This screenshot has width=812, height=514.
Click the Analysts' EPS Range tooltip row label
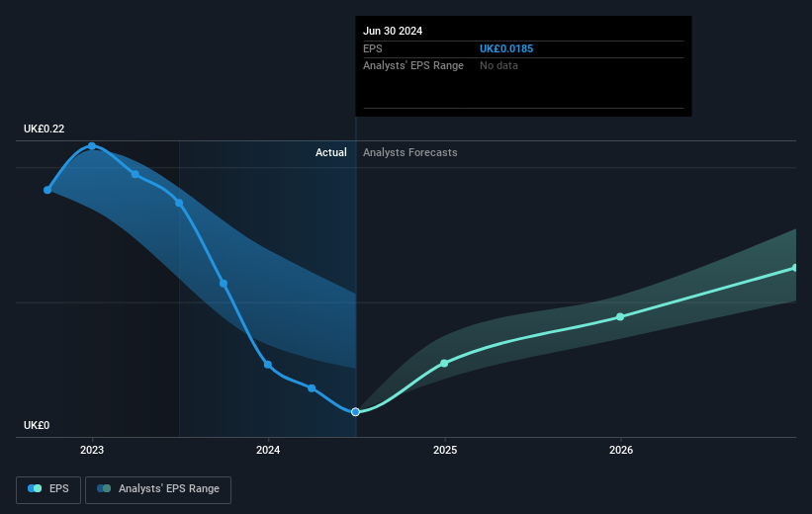point(413,66)
